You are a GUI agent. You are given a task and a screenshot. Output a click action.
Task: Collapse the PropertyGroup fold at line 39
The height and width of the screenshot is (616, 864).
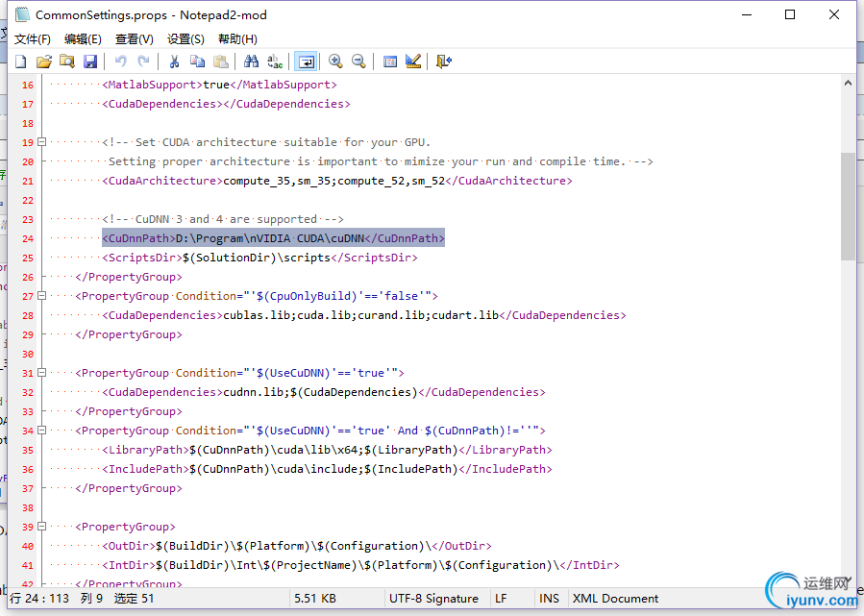[42, 527]
